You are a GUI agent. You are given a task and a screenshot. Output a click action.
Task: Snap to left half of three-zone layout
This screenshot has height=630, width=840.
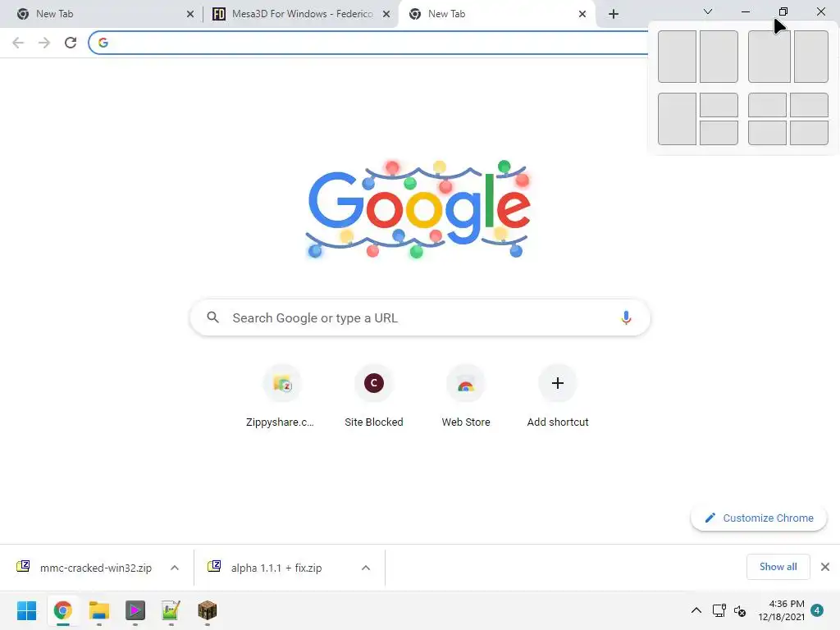(677, 119)
